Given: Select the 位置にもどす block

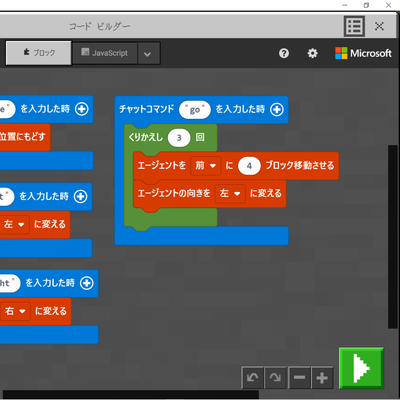Looking at the screenshot, I should click(25, 137).
